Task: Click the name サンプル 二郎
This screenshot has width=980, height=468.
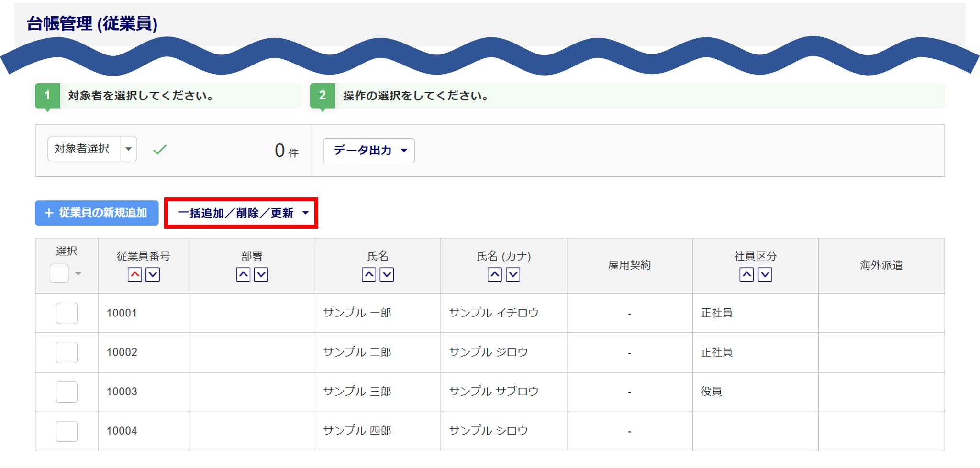Action: pyautogui.click(x=357, y=352)
